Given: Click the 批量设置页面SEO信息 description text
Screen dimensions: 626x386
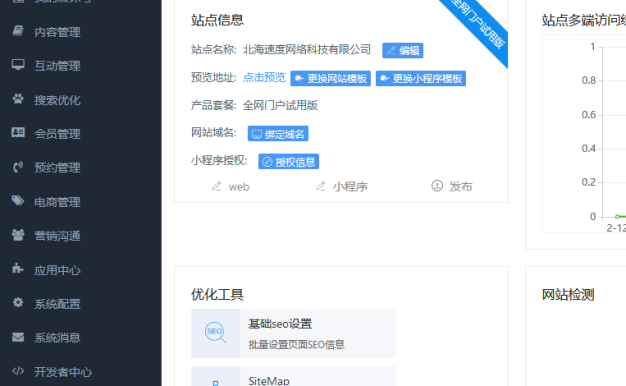Looking at the screenshot, I should pos(296,344).
